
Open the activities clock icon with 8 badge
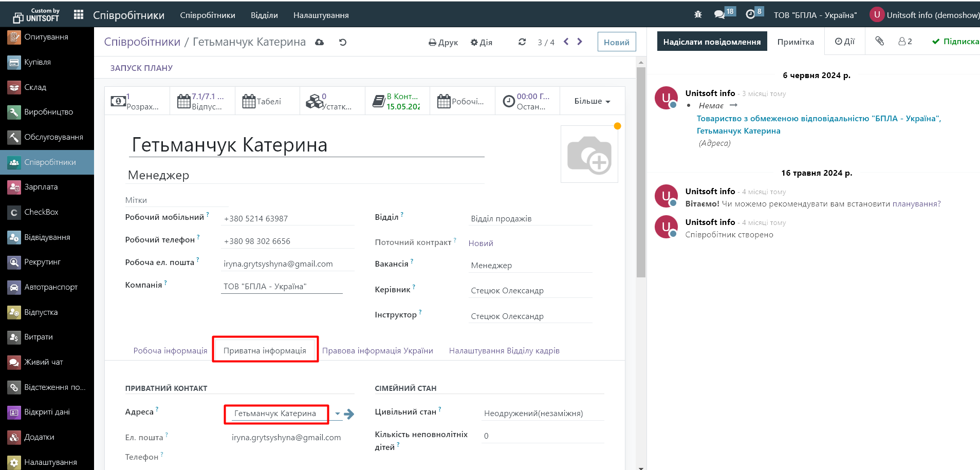750,15
